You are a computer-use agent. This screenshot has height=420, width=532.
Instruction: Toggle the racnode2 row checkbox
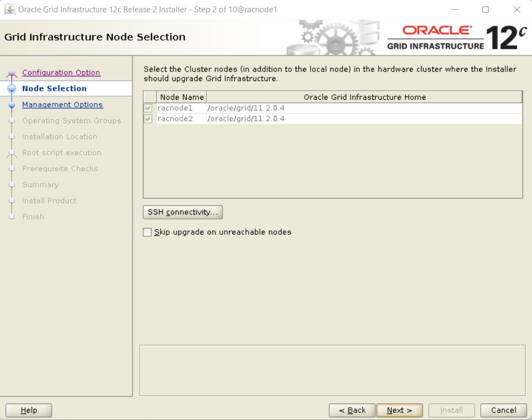coord(148,118)
